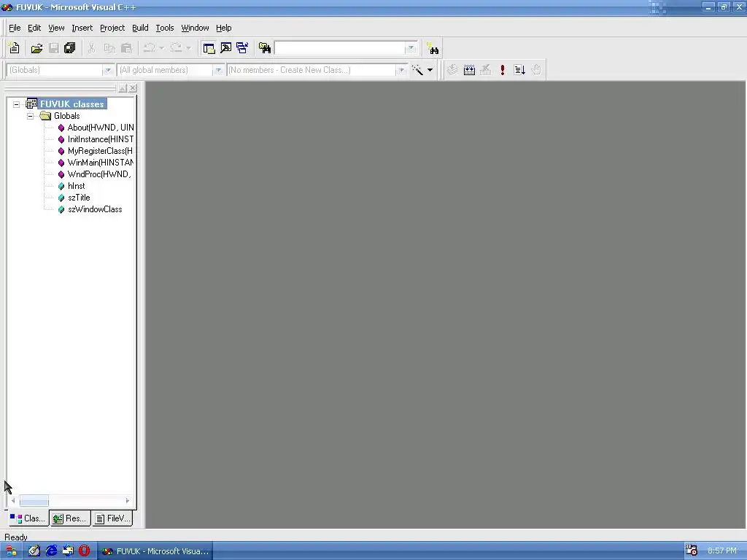Close the workspace docking pane
Image resolution: width=747 pixels, height=560 pixels.
[x=133, y=88]
